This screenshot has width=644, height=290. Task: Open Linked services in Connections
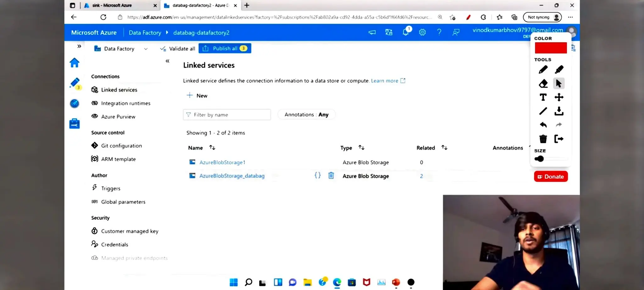pos(119,90)
